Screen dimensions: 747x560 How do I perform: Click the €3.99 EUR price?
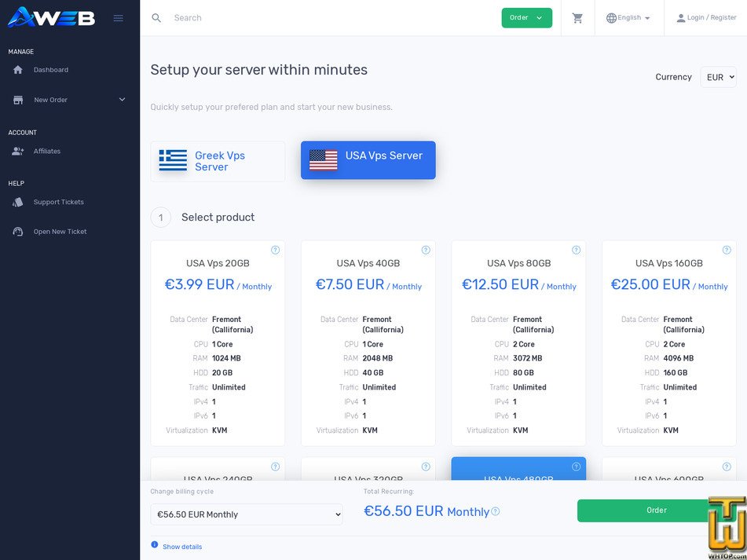coord(200,285)
